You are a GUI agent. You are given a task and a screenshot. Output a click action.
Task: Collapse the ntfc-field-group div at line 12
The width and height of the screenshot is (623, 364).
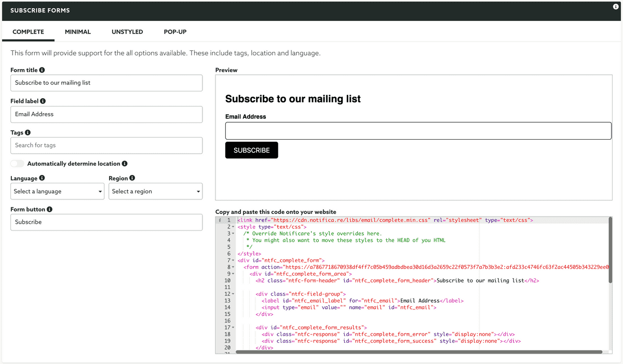[x=233, y=294]
